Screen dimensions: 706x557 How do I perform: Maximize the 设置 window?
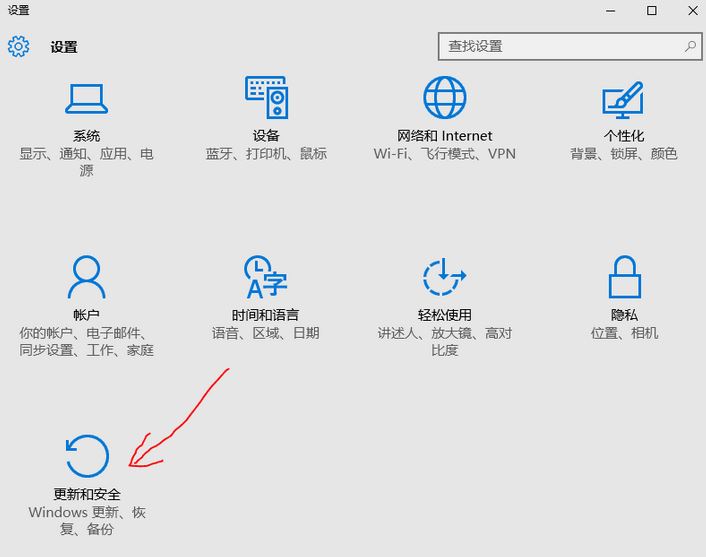click(x=651, y=10)
